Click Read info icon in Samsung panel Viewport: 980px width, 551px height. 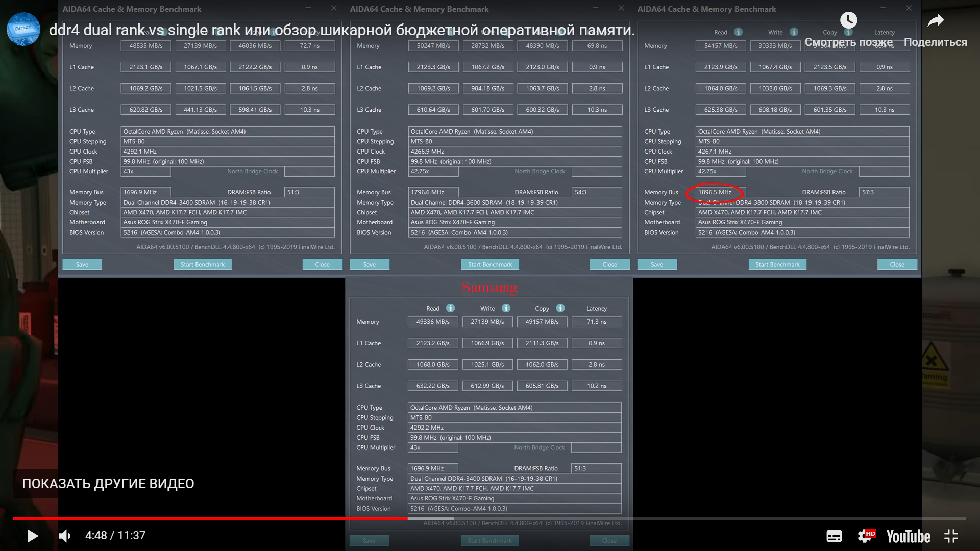[450, 308]
